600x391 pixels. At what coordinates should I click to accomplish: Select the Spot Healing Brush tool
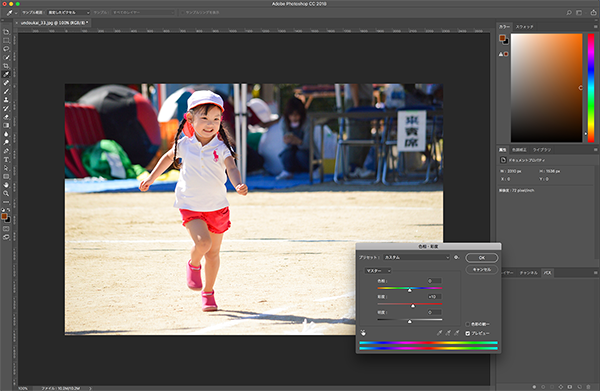(x=6, y=83)
